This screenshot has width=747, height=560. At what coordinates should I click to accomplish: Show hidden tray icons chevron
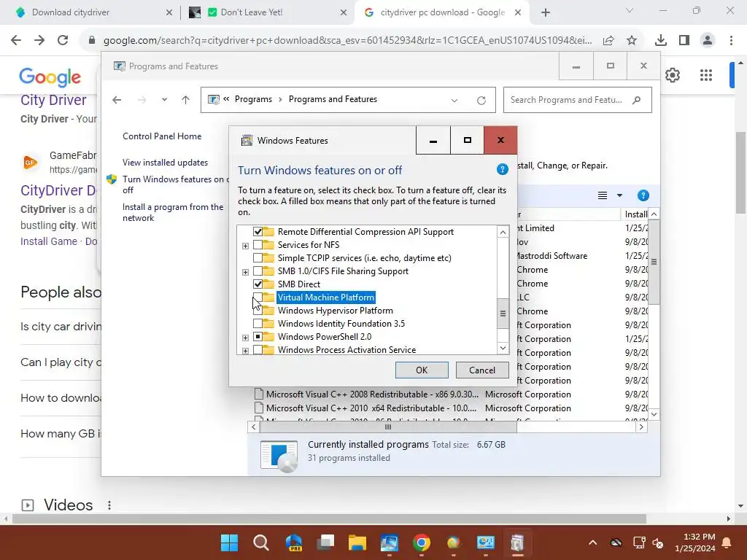tap(592, 542)
